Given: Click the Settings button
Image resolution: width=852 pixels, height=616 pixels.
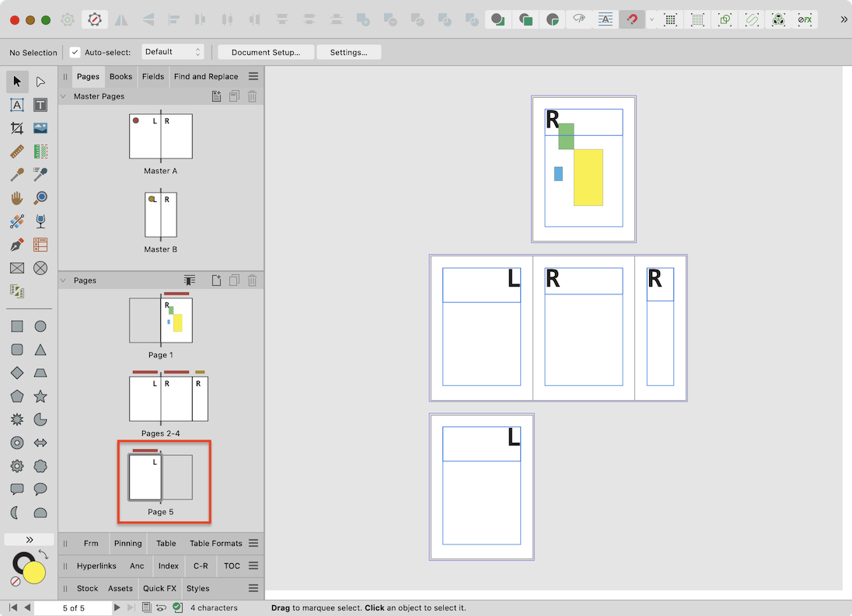Looking at the screenshot, I should pyautogui.click(x=348, y=53).
